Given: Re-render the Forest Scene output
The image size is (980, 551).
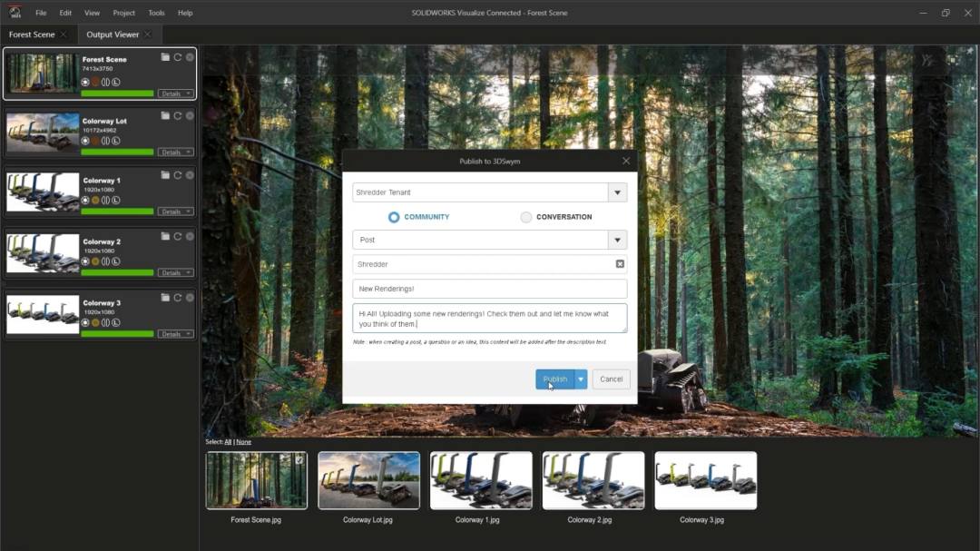Looking at the screenshot, I should coord(178,57).
